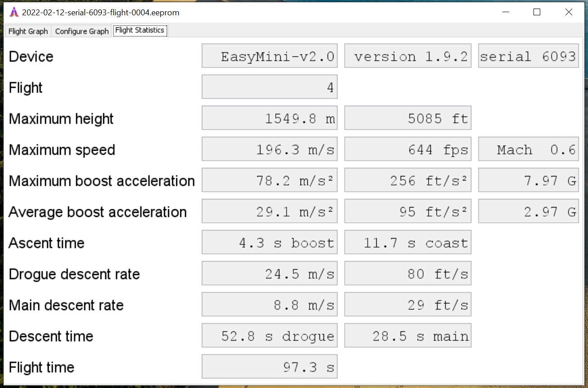Click the 7.97 G boost acceleration field
This screenshot has height=388, width=588.
coord(528,180)
